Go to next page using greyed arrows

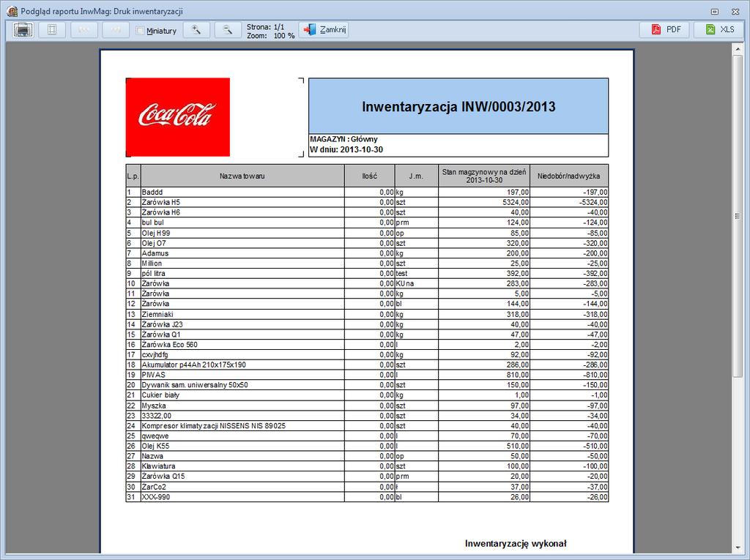(x=116, y=30)
